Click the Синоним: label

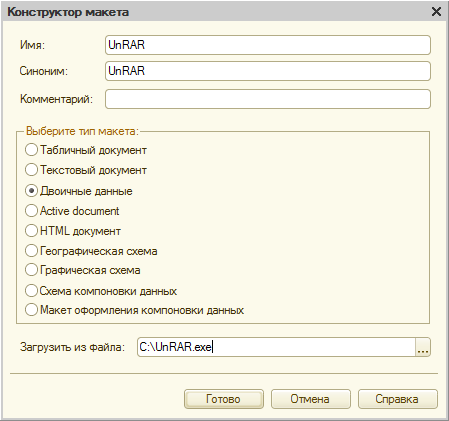pos(44,71)
